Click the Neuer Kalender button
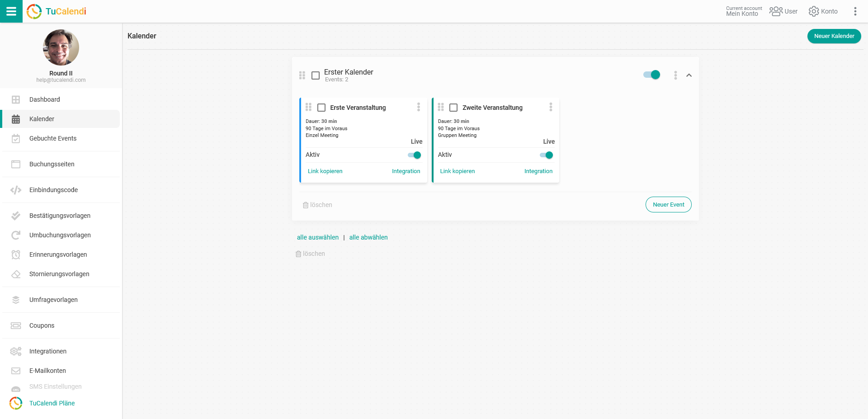The width and height of the screenshot is (868, 419). click(x=834, y=36)
